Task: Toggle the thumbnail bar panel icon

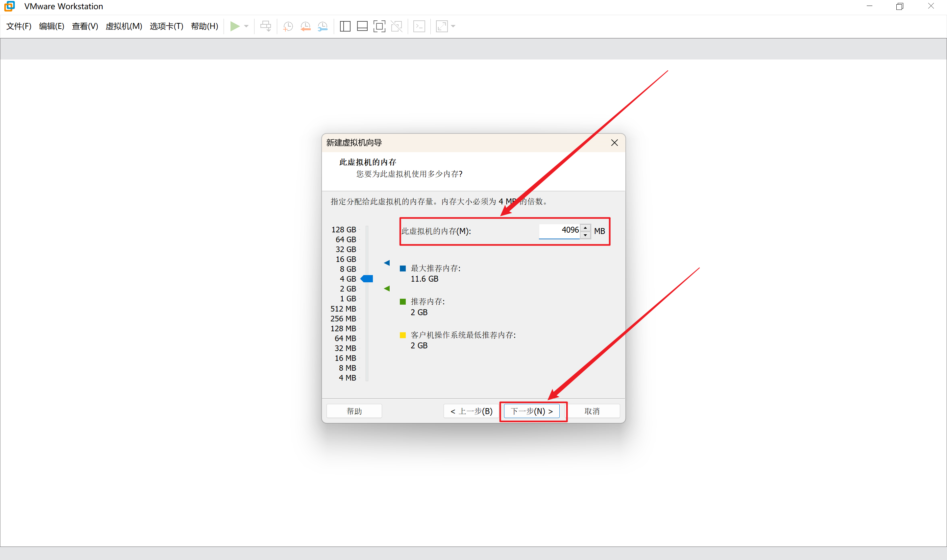Action: pyautogui.click(x=362, y=26)
